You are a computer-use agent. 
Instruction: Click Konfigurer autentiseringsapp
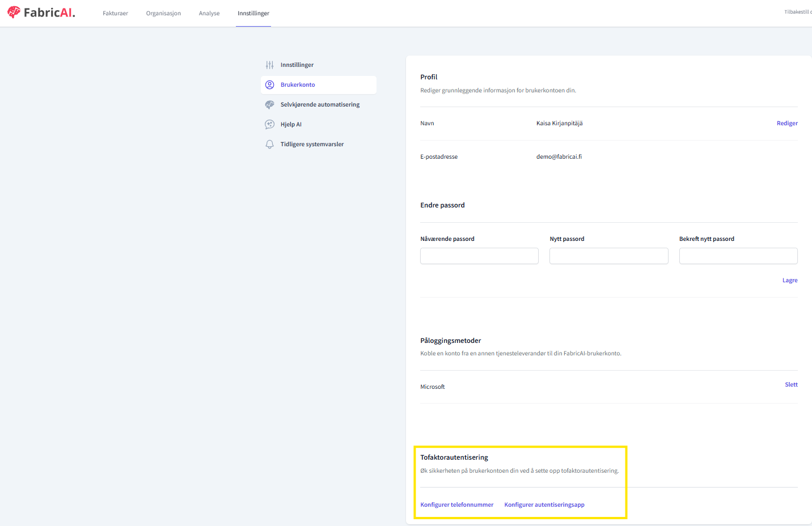tap(544, 505)
